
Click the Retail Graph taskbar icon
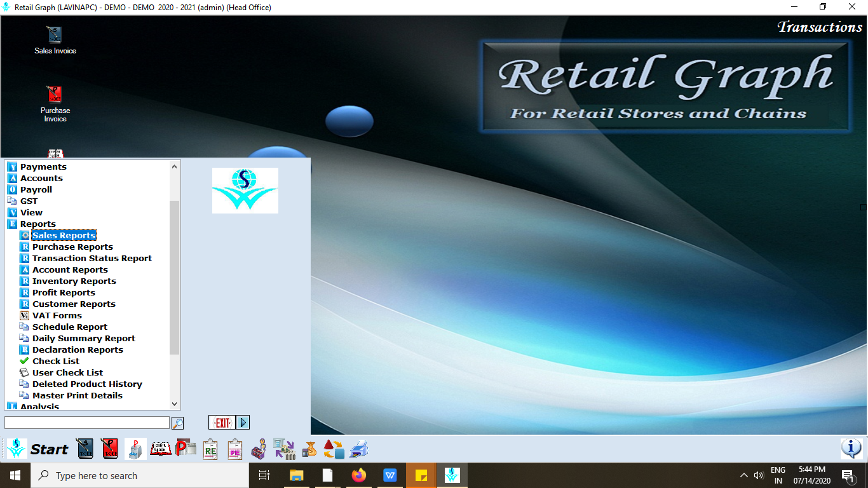(x=452, y=475)
